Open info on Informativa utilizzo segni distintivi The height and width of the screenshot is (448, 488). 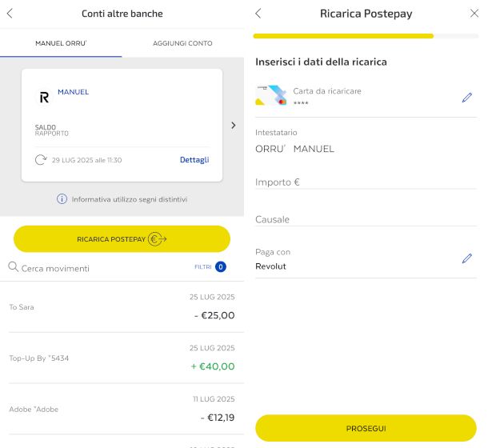(62, 199)
